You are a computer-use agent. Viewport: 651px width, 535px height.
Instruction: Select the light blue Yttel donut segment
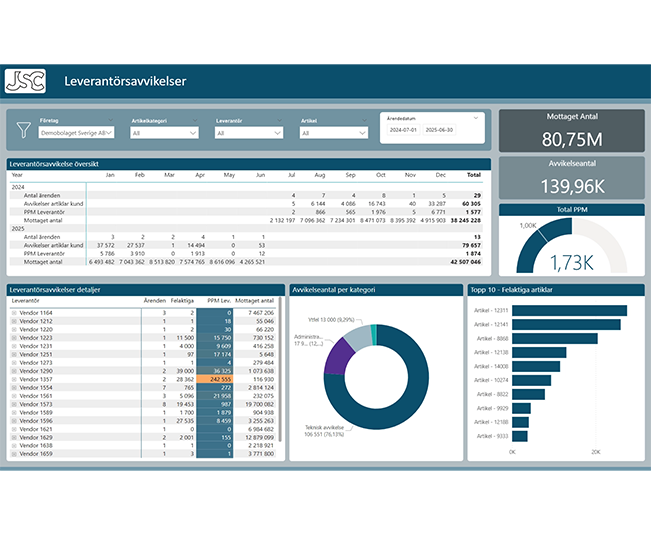pos(359,337)
